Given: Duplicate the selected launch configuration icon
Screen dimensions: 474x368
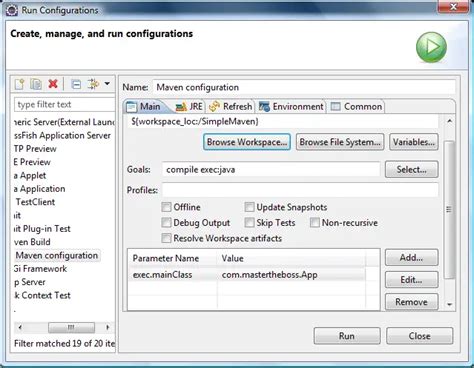Looking at the screenshot, I should [36, 84].
